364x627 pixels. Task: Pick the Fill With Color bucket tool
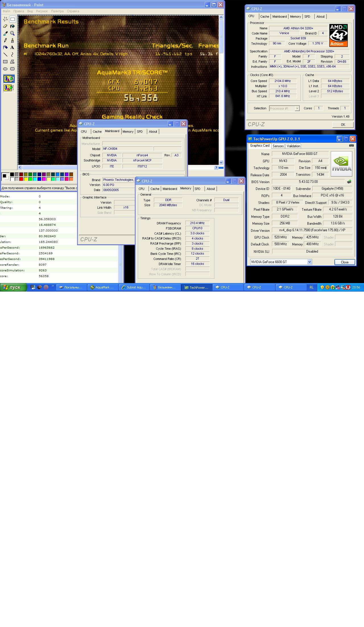tap(13, 26)
